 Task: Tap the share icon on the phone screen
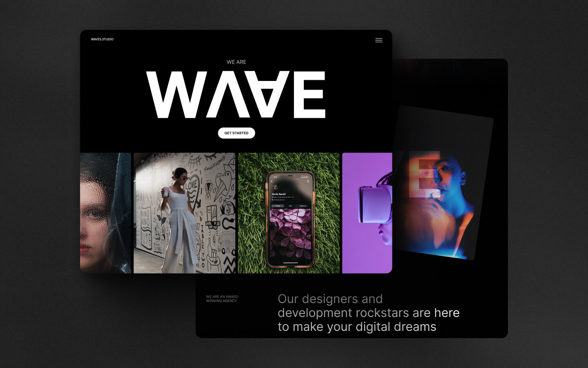point(308,182)
